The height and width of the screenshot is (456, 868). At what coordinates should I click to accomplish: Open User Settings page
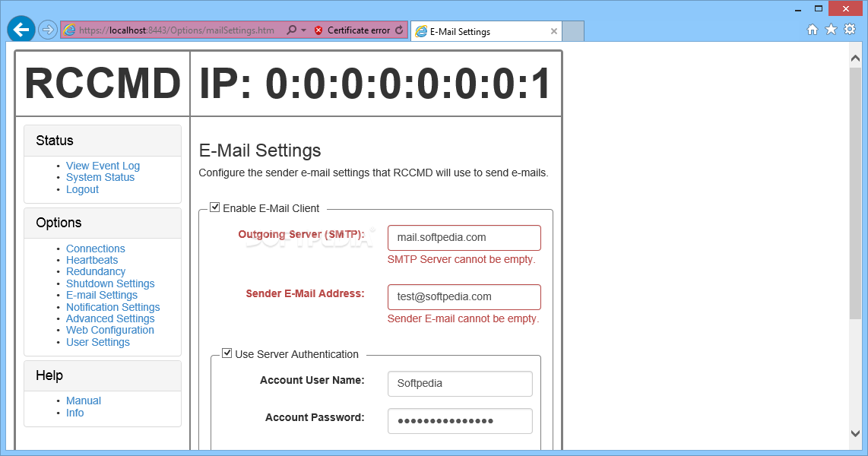[98, 342]
